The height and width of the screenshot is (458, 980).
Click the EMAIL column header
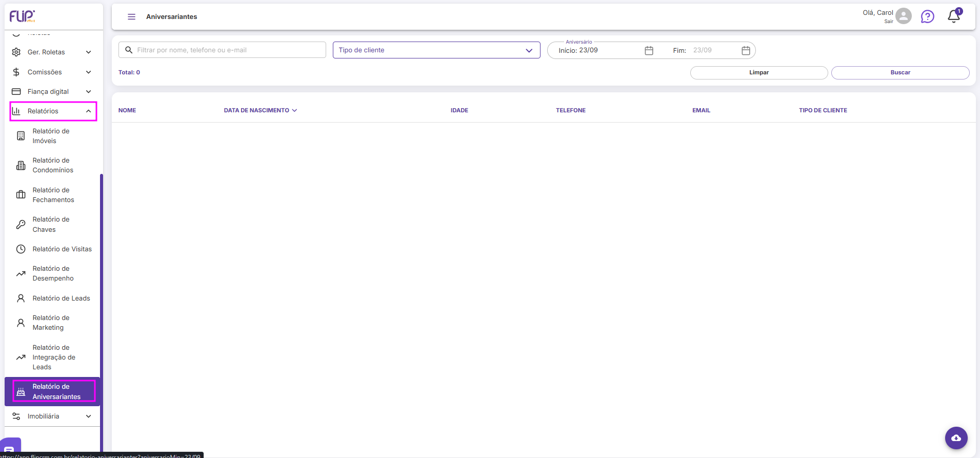click(x=702, y=110)
